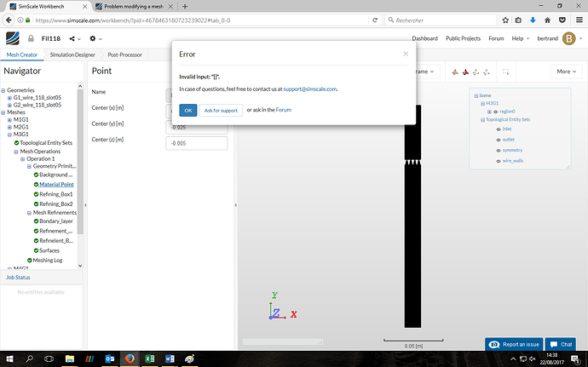Screen dimensions: 588x367
Task: Toggle visibility eye of inlet
Action: click(499, 129)
